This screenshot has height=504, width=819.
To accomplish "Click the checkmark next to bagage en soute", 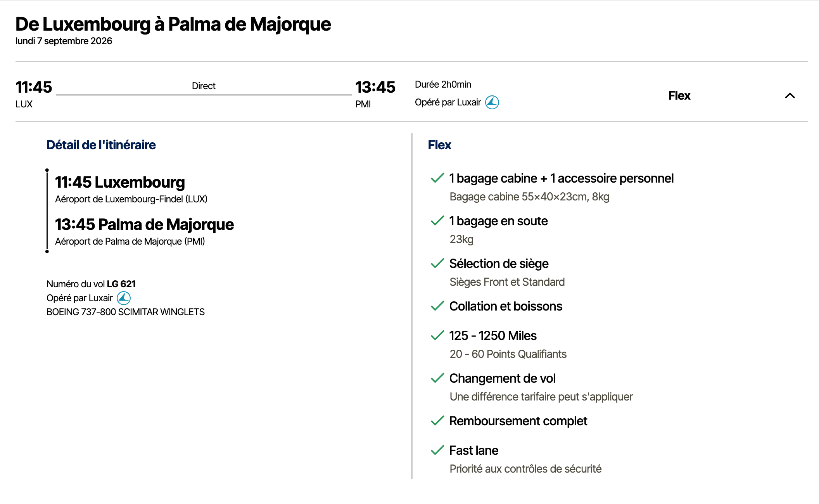I will (x=437, y=221).
